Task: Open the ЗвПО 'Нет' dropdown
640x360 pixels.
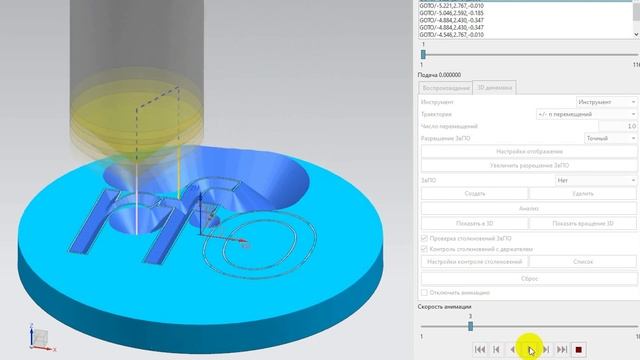Action: tap(596, 180)
